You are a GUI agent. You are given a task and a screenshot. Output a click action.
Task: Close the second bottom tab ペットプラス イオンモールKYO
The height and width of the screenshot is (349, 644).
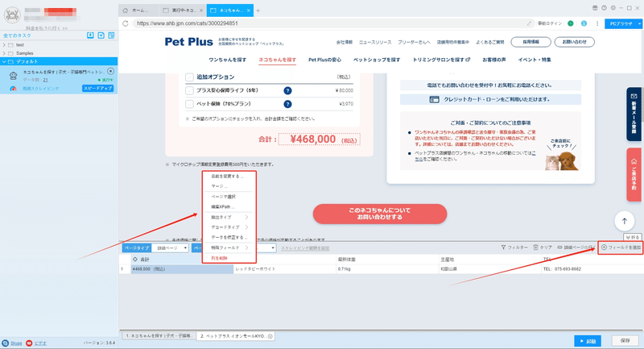click(270, 336)
